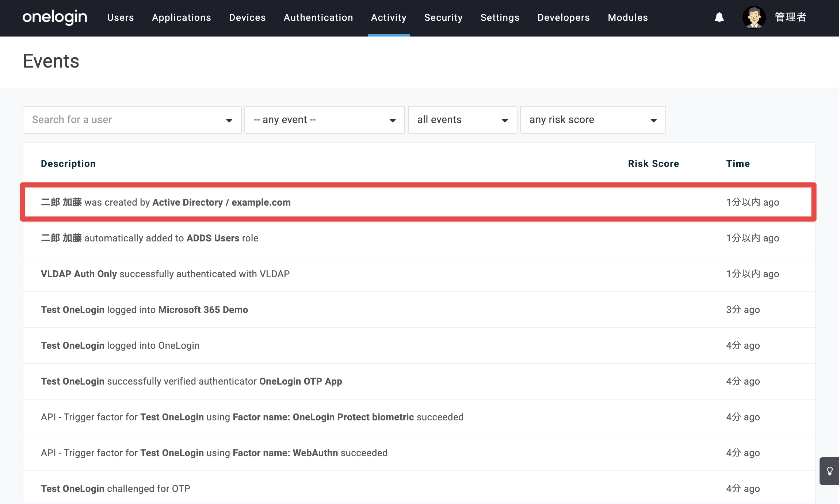The height and width of the screenshot is (504, 840).
Task: Open the lightbulb help widget
Action: pos(829,471)
